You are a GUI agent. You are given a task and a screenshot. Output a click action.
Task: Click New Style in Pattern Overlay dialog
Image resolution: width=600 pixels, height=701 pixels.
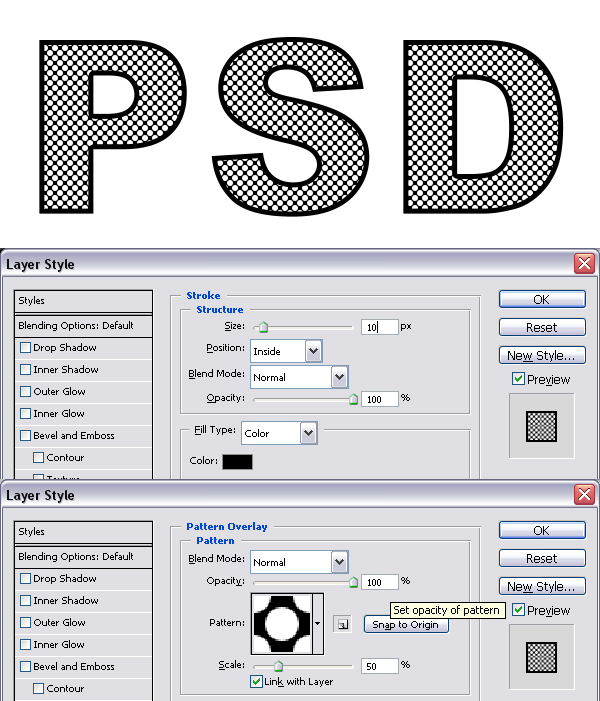click(542, 586)
